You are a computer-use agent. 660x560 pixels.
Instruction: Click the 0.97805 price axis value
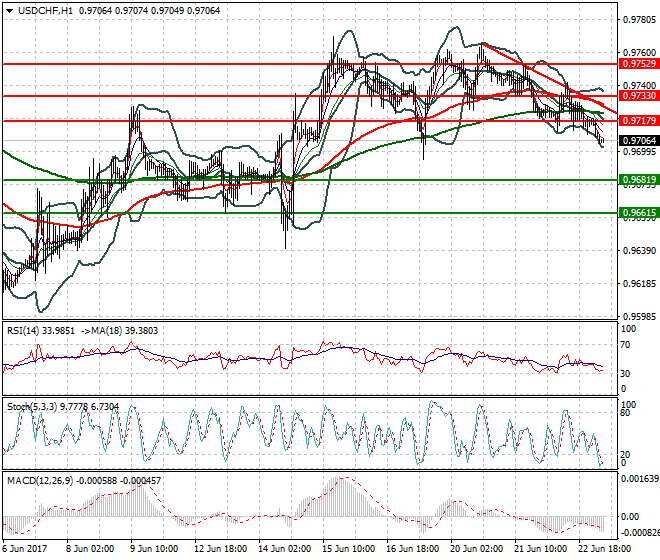(x=639, y=20)
